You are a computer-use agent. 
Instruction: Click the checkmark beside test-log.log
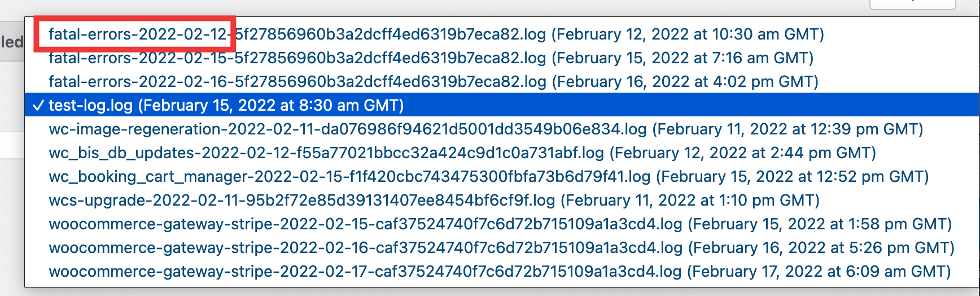38,106
